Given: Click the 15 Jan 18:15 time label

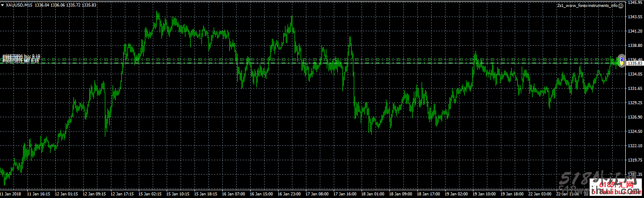Looking at the screenshot, I should (207, 194).
